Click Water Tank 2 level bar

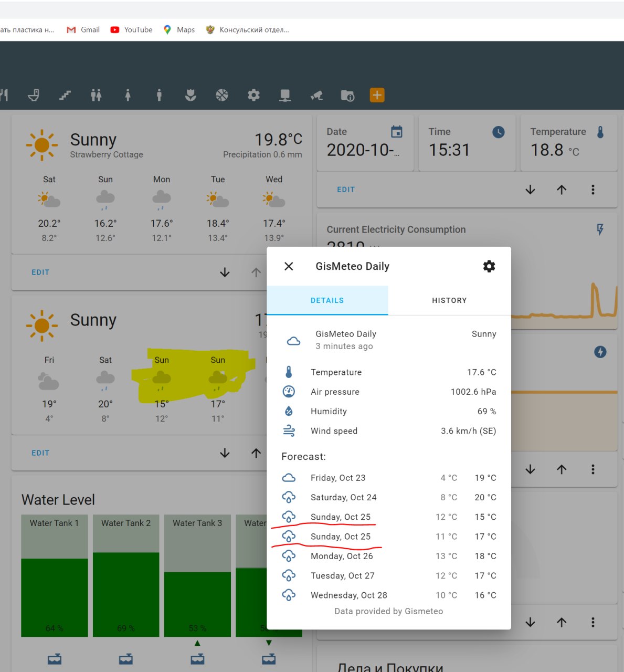[126, 576]
